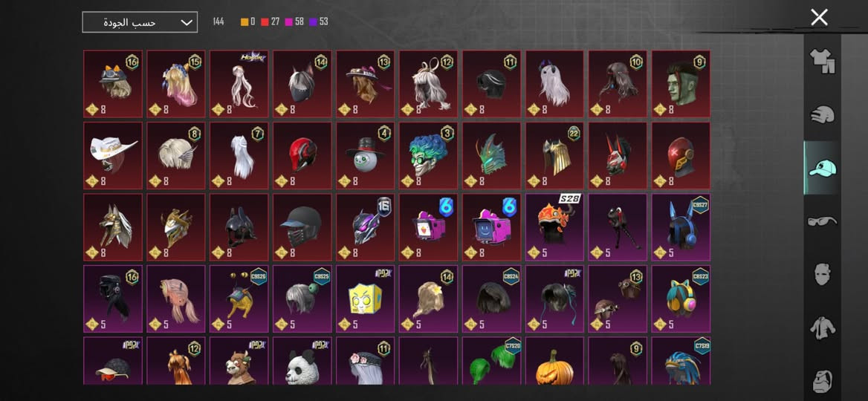Select the headwear cap category icon
Viewport: 868px width, 401px height.
click(x=822, y=168)
